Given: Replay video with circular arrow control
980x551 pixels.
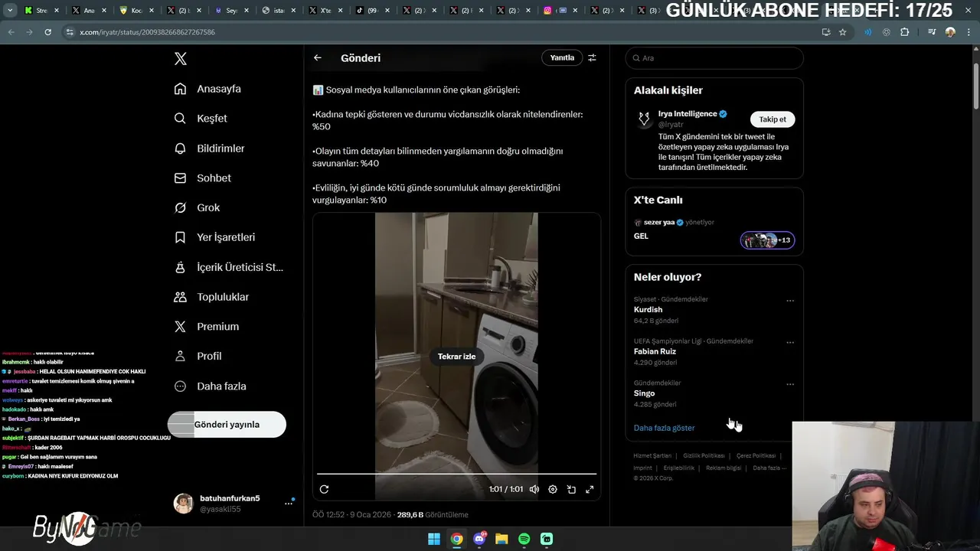Looking at the screenshot, I should click(324, 489).
